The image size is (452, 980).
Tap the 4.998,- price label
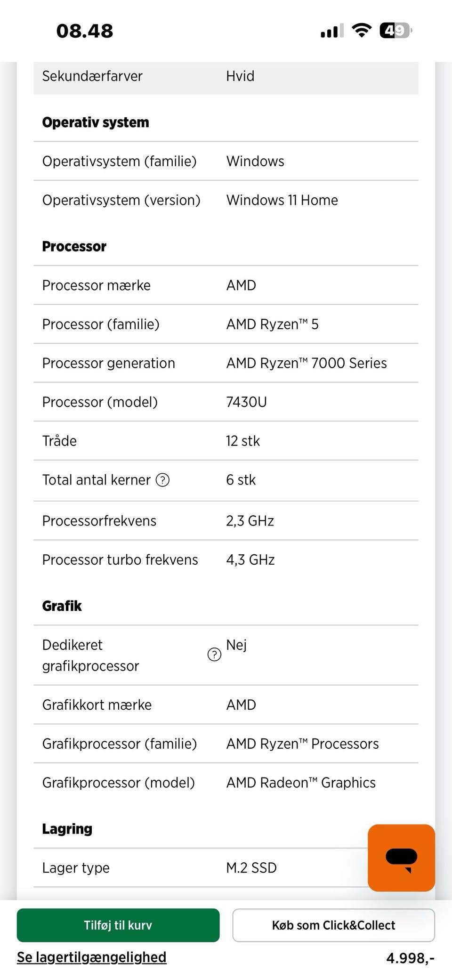pos(410,958)
